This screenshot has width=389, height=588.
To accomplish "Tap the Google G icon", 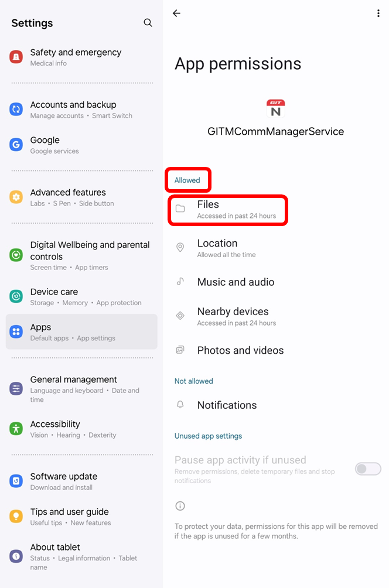I will (16, 145).
